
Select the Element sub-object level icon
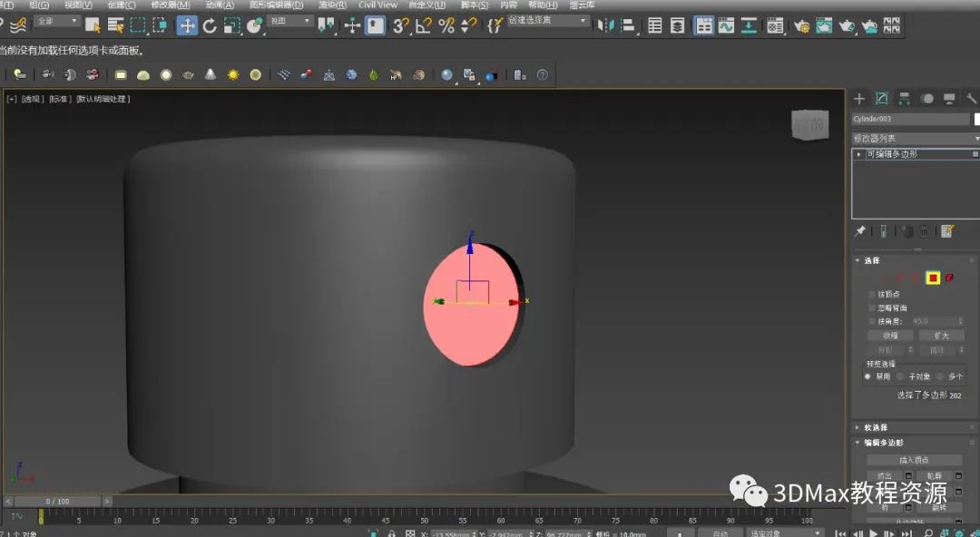(950, 278)
